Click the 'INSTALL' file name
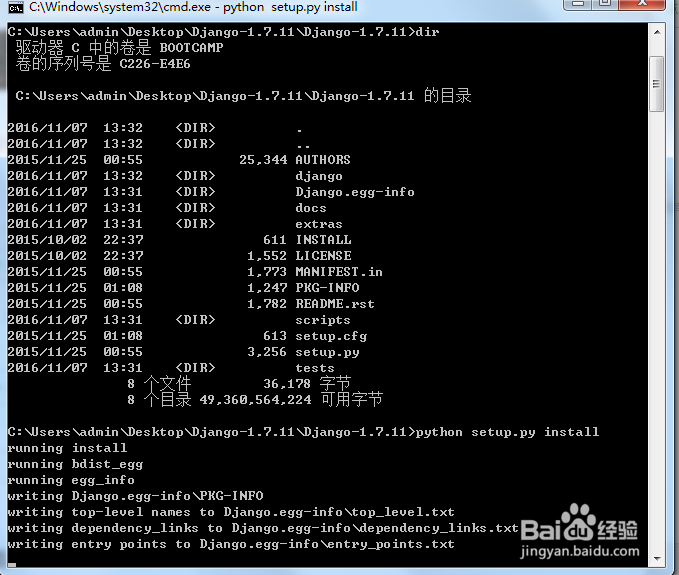679x575 pixels. pyautogui.click(x=323, y=240)
